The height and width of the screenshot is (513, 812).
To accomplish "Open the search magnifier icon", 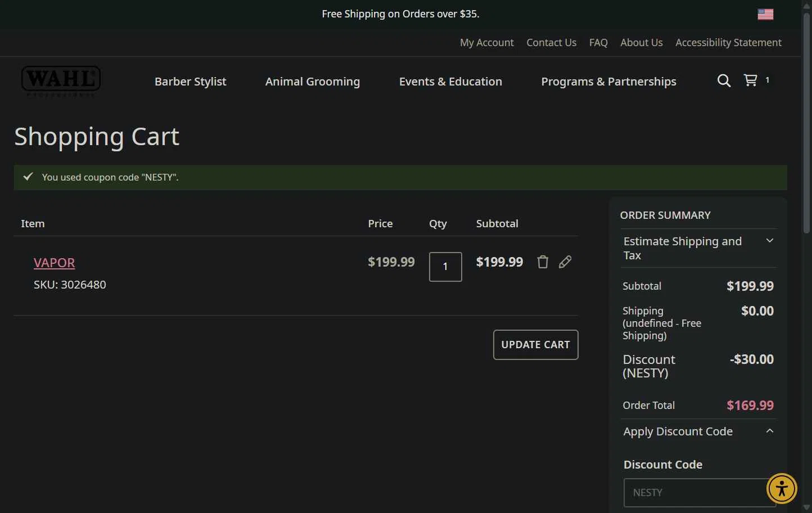I will pos(724,81).
